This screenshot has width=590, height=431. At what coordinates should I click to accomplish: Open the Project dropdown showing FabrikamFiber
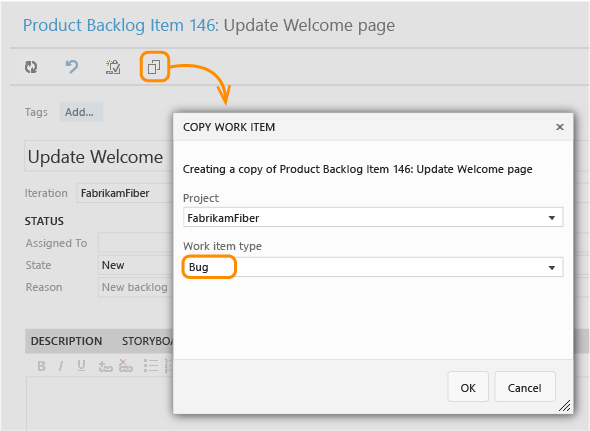point(373,218)
